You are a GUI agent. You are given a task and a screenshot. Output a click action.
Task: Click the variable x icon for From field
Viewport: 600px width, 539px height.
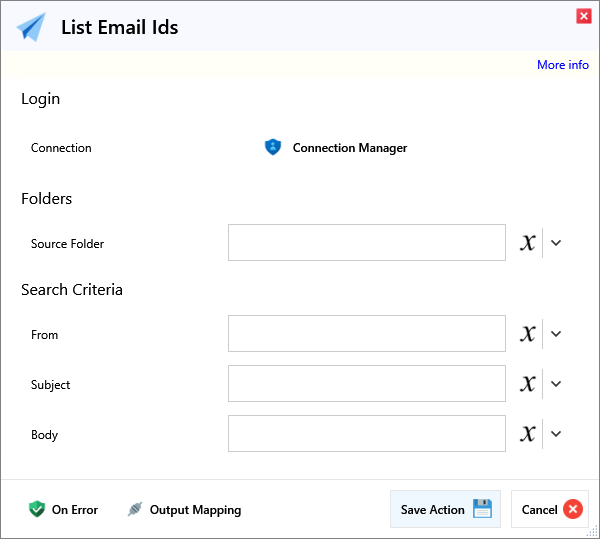[528, 334]
